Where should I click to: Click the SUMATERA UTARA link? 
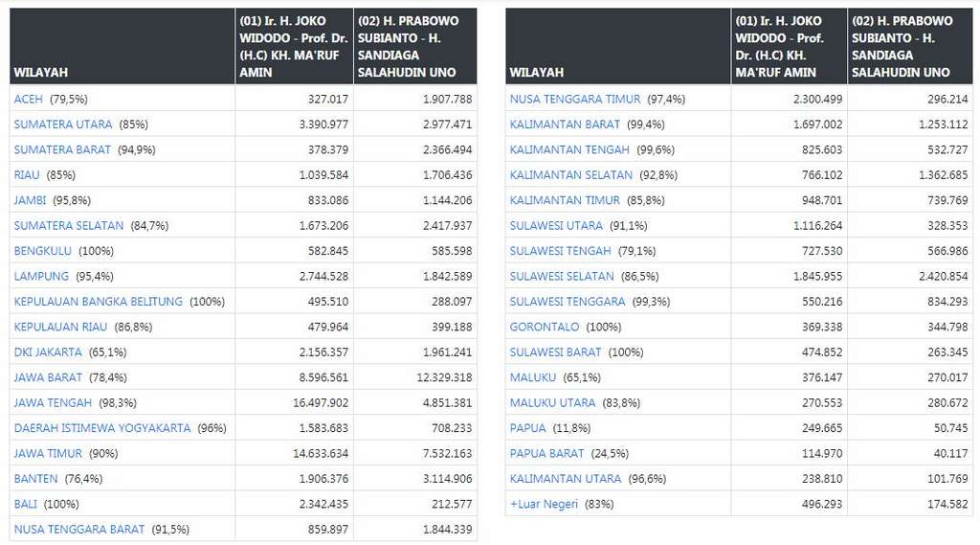pyautogui.click(x=63, y=125)
